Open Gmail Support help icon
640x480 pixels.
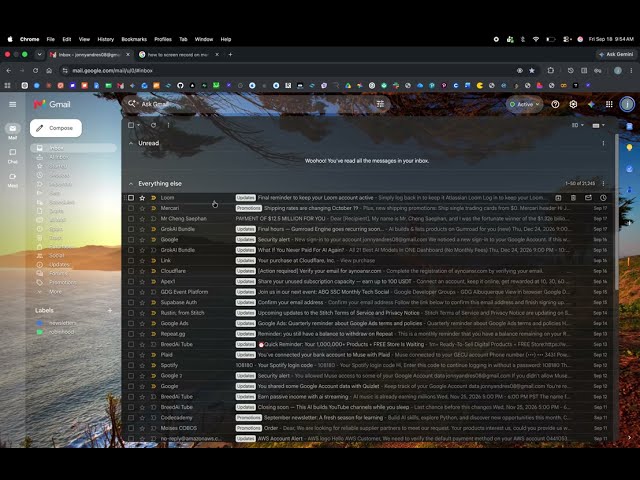click(x=555, y=104)
